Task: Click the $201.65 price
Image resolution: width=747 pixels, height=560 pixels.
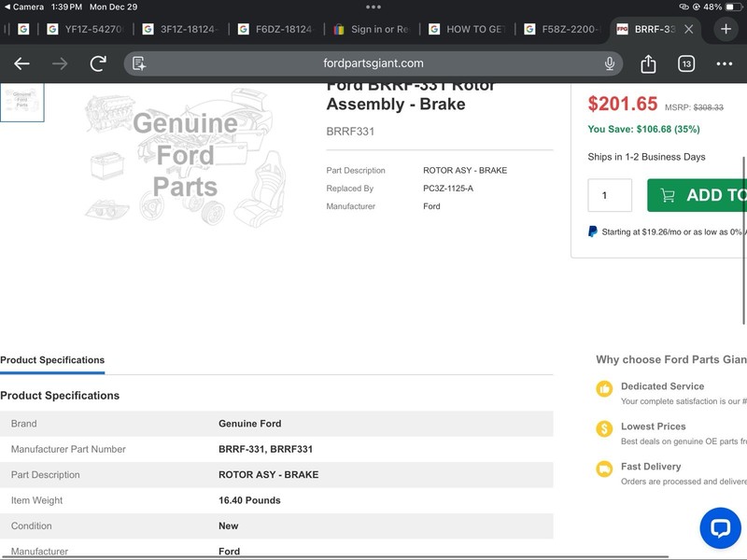Action: click(x=622, y=104)
